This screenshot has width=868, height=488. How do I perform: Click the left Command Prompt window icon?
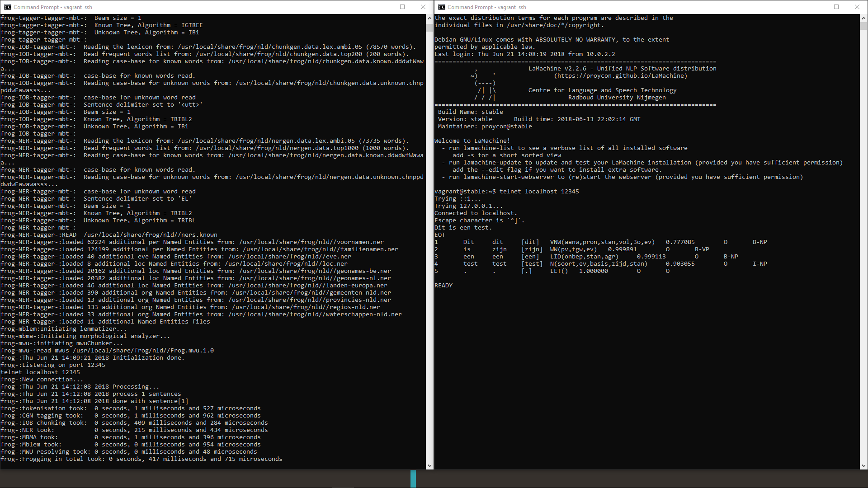[x=7, y=7]
